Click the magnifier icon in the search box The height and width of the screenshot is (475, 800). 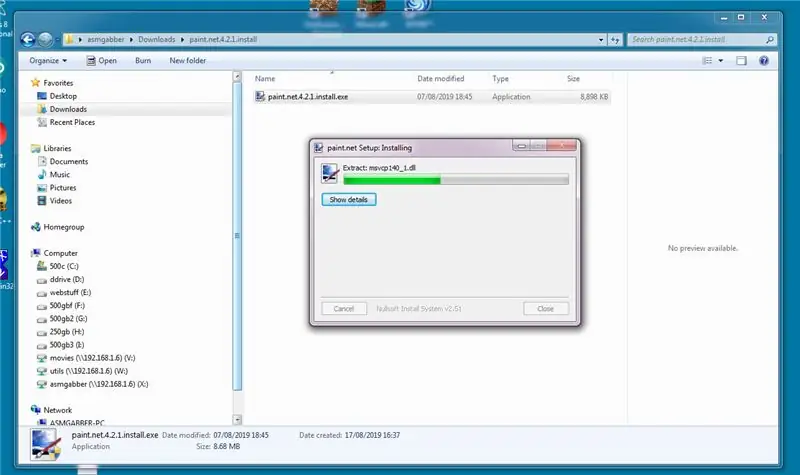(770, 39)
